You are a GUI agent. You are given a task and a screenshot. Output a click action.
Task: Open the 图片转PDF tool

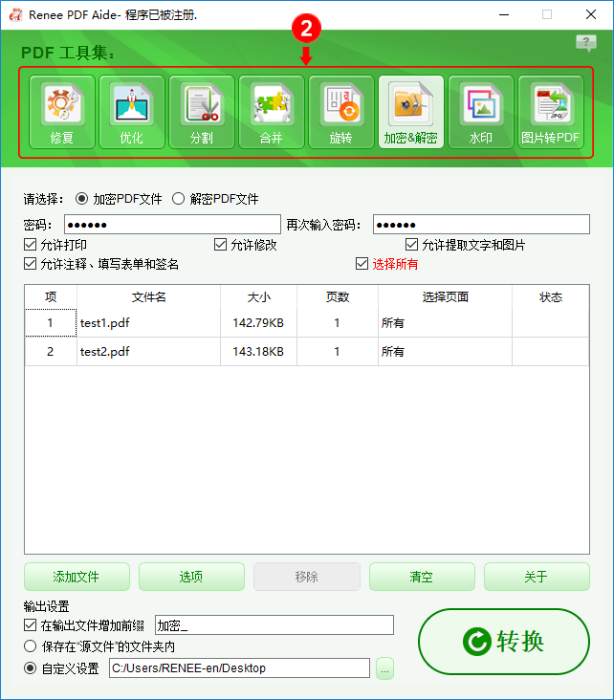click(x=551, y=112)
